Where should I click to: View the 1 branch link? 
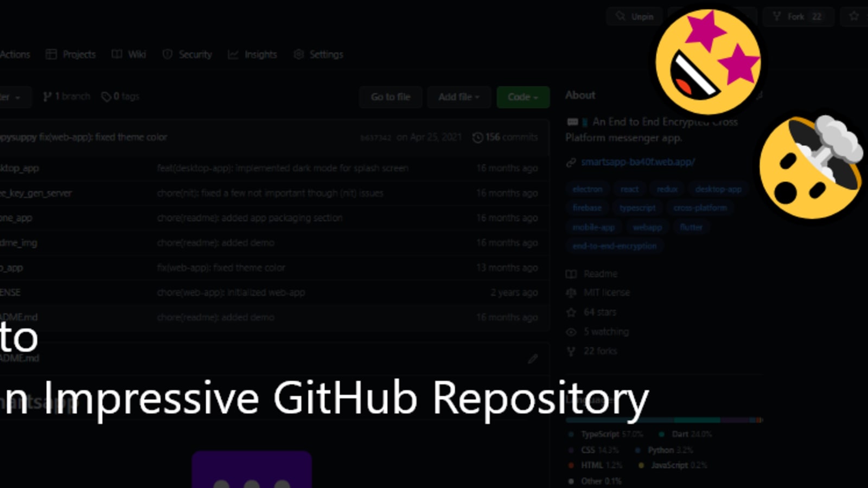coord(67,97)
